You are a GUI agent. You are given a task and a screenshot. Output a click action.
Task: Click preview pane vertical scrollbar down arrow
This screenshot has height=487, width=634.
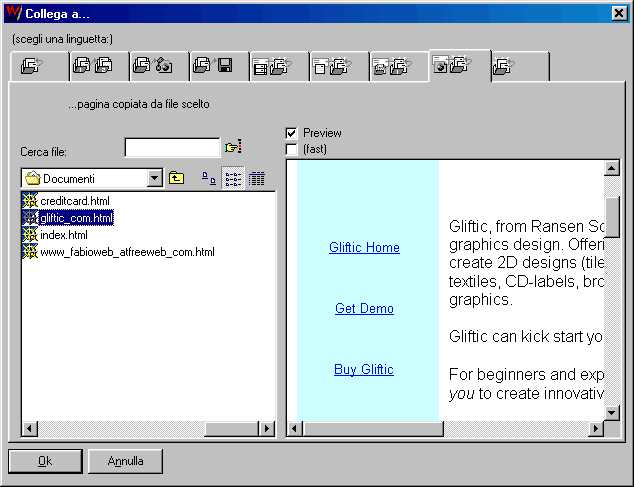coord(612,411)
